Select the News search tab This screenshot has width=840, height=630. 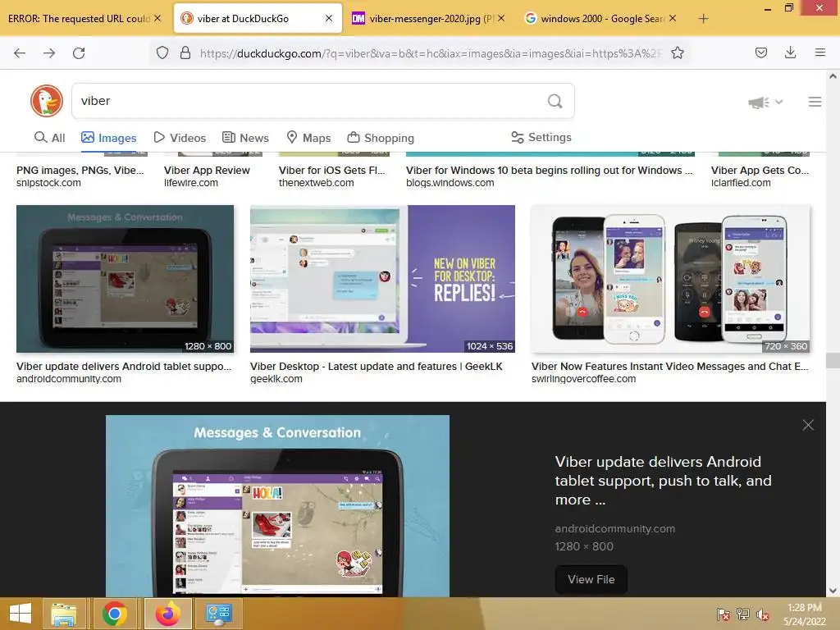(245, 138)
